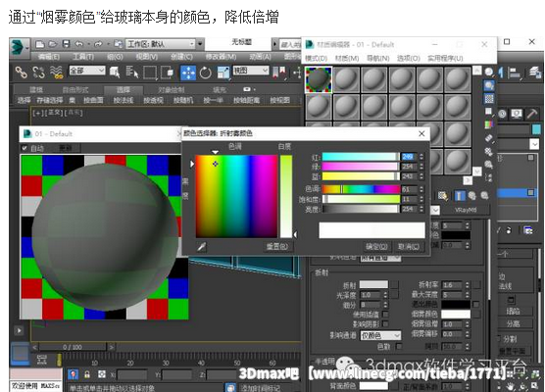
Task: Open the 编辑(E) menu
Action: coord(48,57)
